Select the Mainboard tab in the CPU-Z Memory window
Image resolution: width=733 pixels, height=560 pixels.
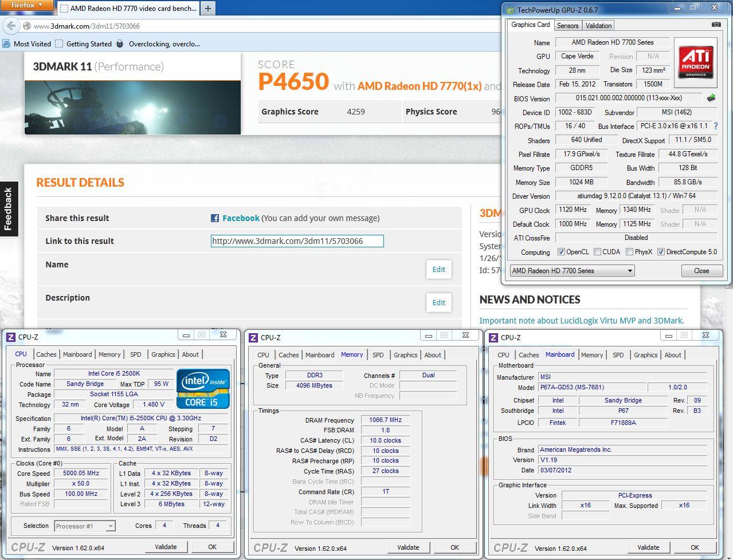click(320, 356)
